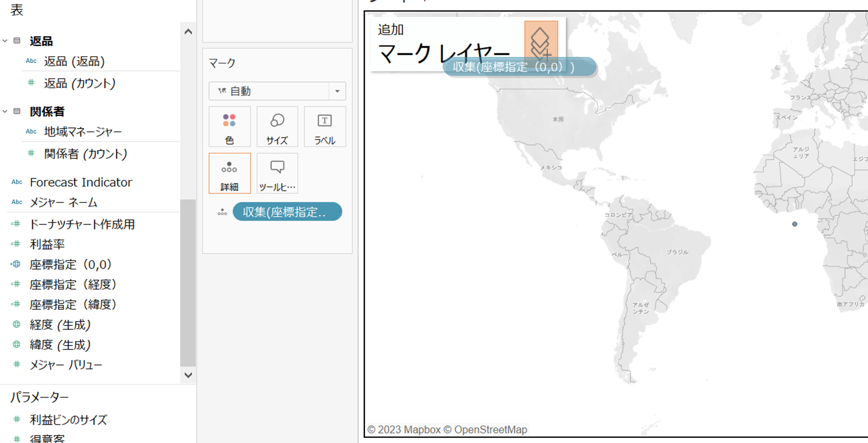
Task: Select the Forecast Indicator field
Action: point(81,182)
